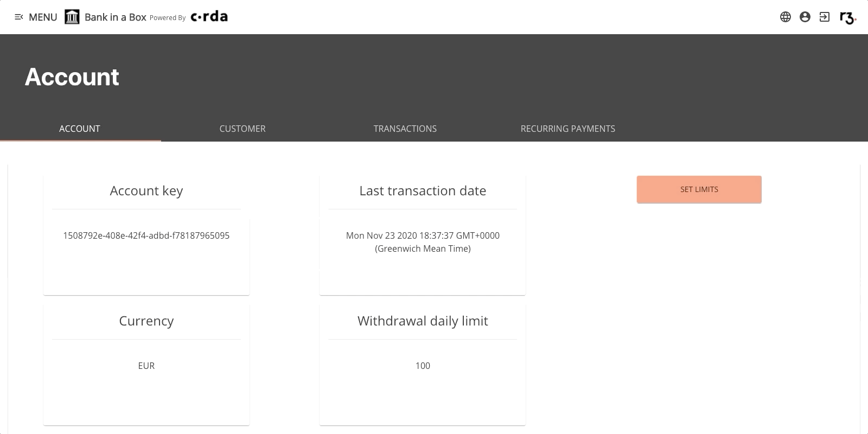Open the RECURRING PAYMENTS tab
868x434 pixels.
tap(568, 129)
